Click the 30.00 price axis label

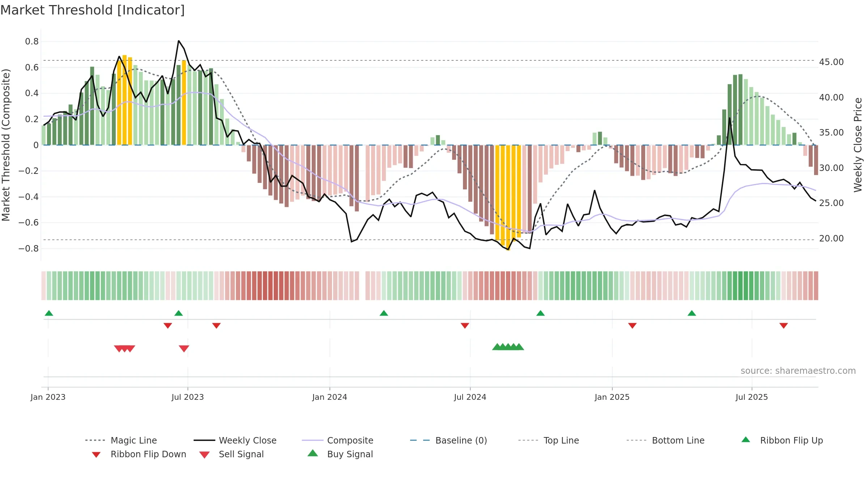tap(831, 168)
